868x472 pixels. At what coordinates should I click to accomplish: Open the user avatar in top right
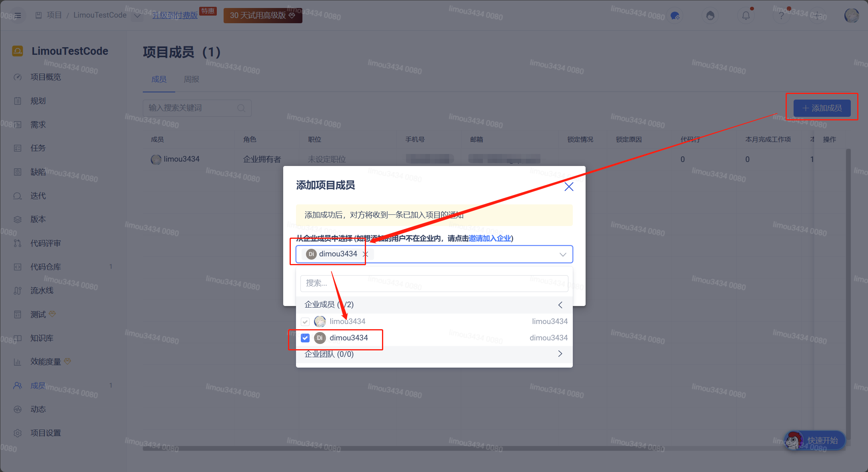click(851, 16)
